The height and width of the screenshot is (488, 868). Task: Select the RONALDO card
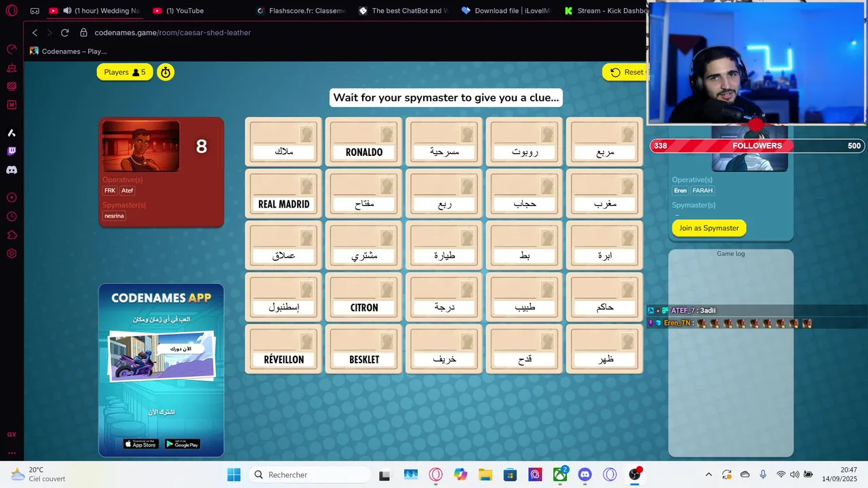tap(364, 142)
